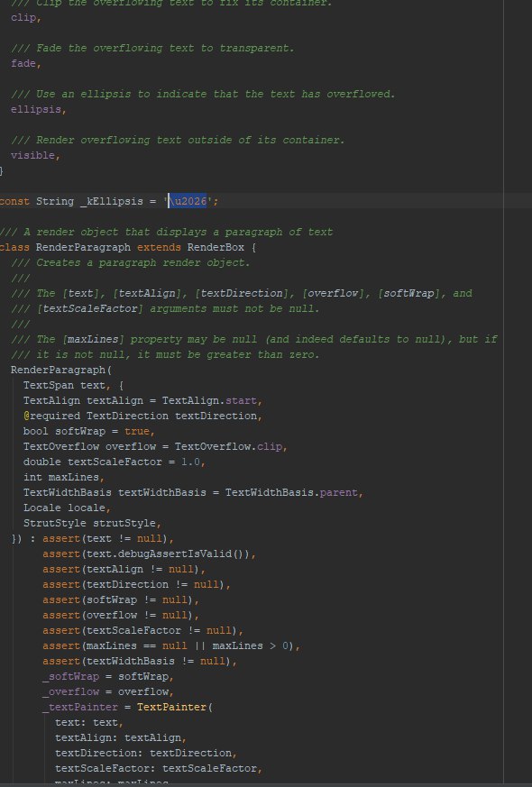Click the 'RenderParagraph(' constructor name
The height and width of the screenshot is (787, 532).
point(60,370)
